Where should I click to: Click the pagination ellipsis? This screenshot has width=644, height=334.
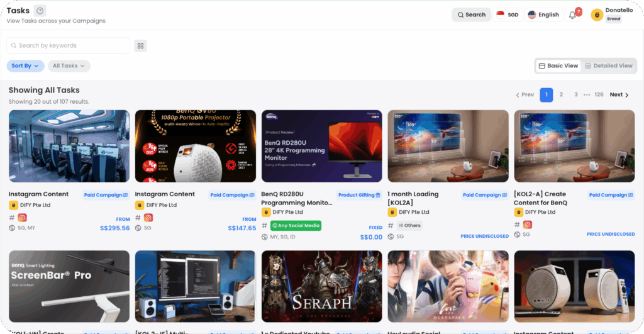[587, 95]
